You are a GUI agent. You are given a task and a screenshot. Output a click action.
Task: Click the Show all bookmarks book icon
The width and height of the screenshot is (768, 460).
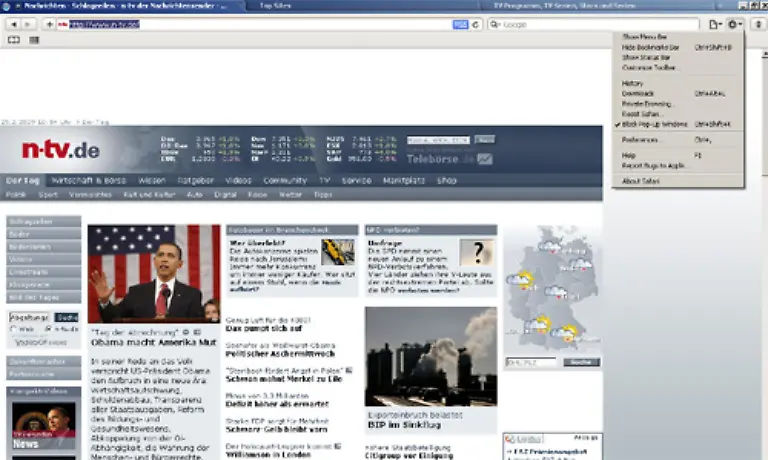[x=14, y=40]
